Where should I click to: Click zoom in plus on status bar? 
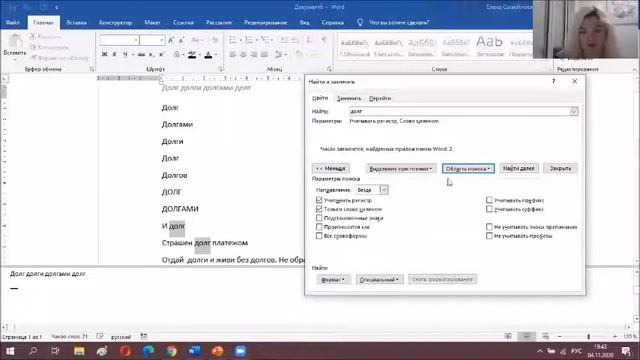pyautogui.click(x=615, y=336)
